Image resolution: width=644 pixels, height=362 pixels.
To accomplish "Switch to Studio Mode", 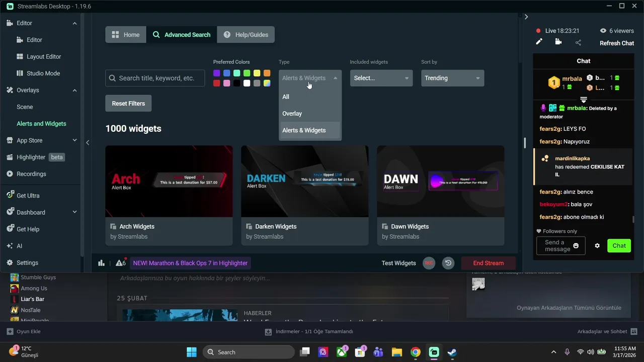I will [38, 73].
